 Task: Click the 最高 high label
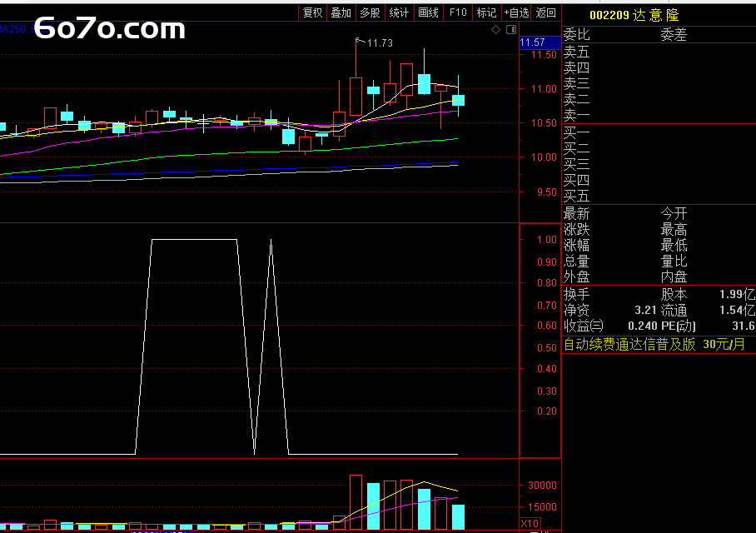click(674, 229)
